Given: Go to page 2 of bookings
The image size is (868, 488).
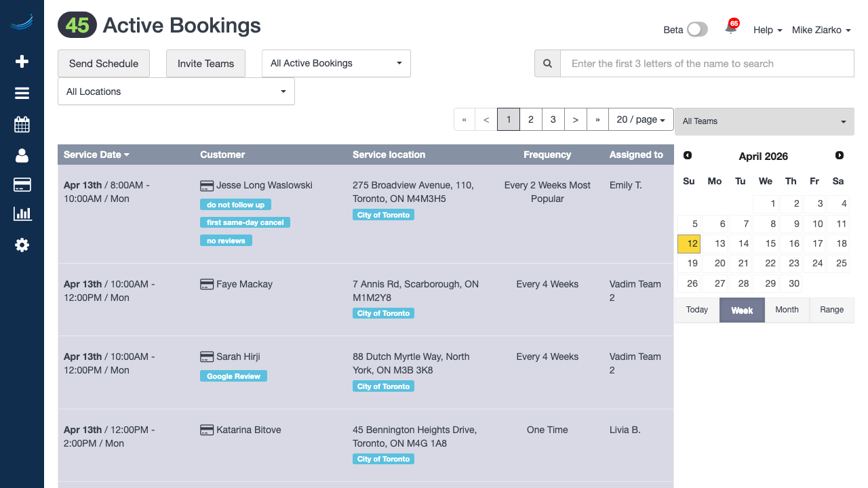Looking at the screenshot, I should [x=530, y=119].
